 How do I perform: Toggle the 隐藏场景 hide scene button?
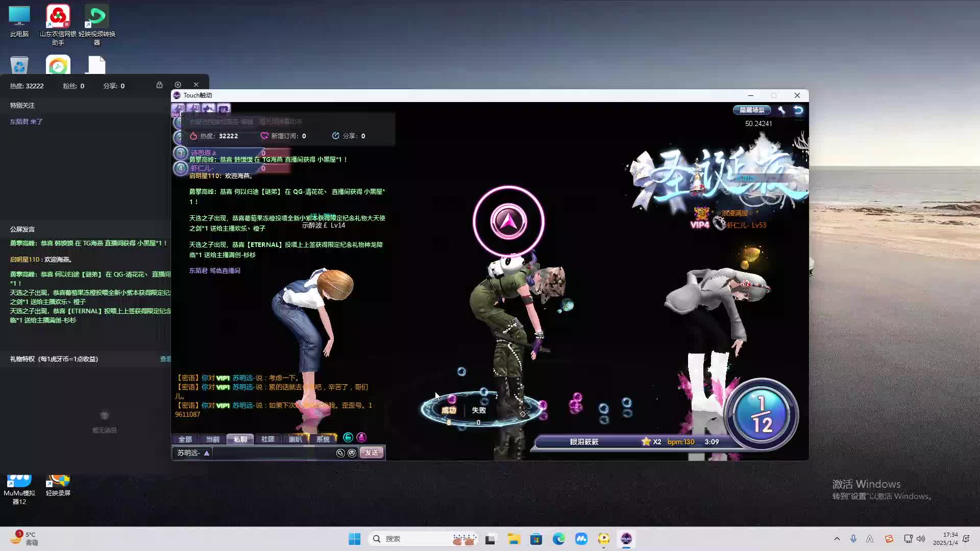[x=752, y=110]
